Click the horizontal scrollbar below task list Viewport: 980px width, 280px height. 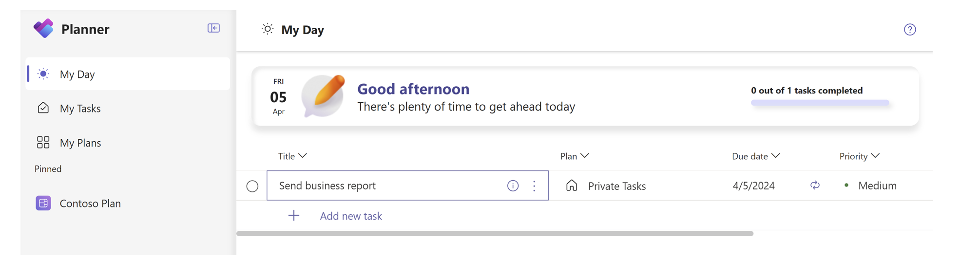coord(495,234)
